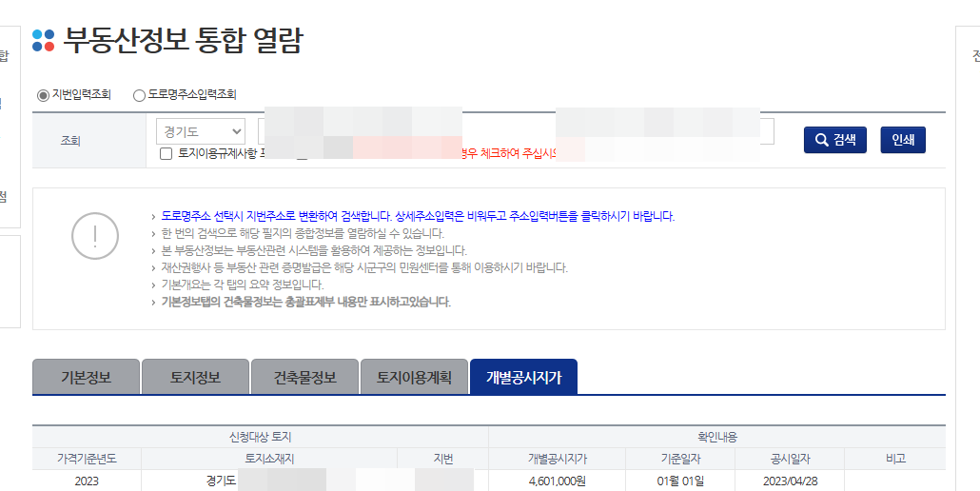Click the 비고 column header

[x=895, y=460]
